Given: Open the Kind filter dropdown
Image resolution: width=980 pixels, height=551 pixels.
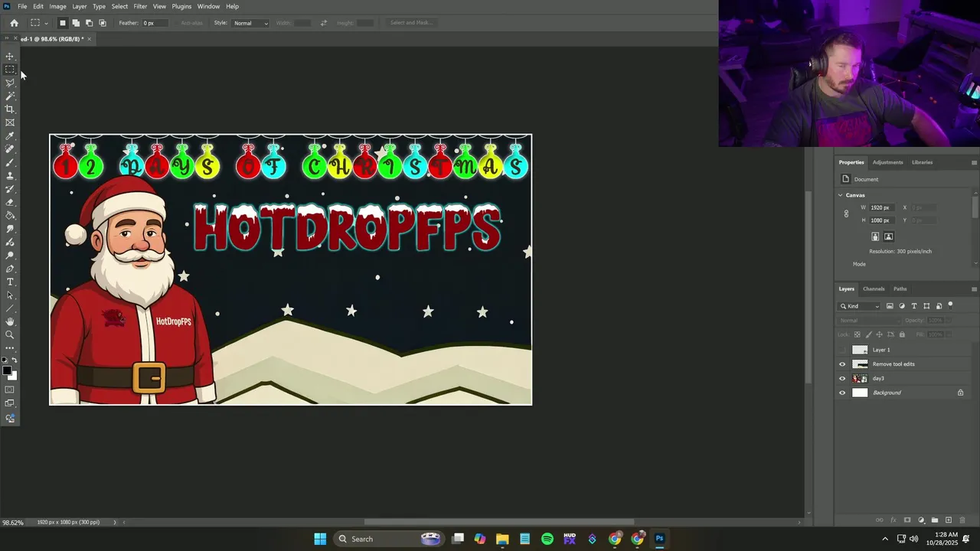Looking at the screenshot, I should 860,306.
